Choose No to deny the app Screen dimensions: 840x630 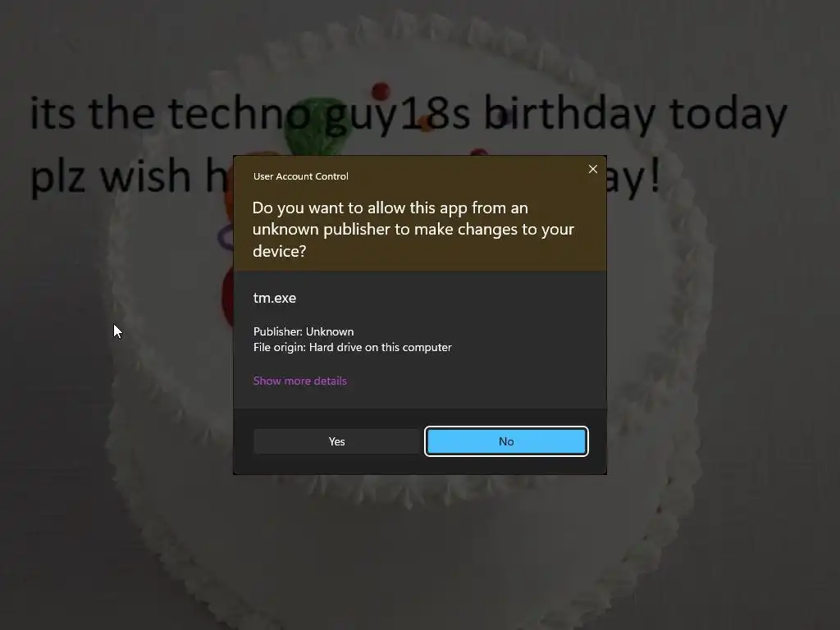[506, 441]
